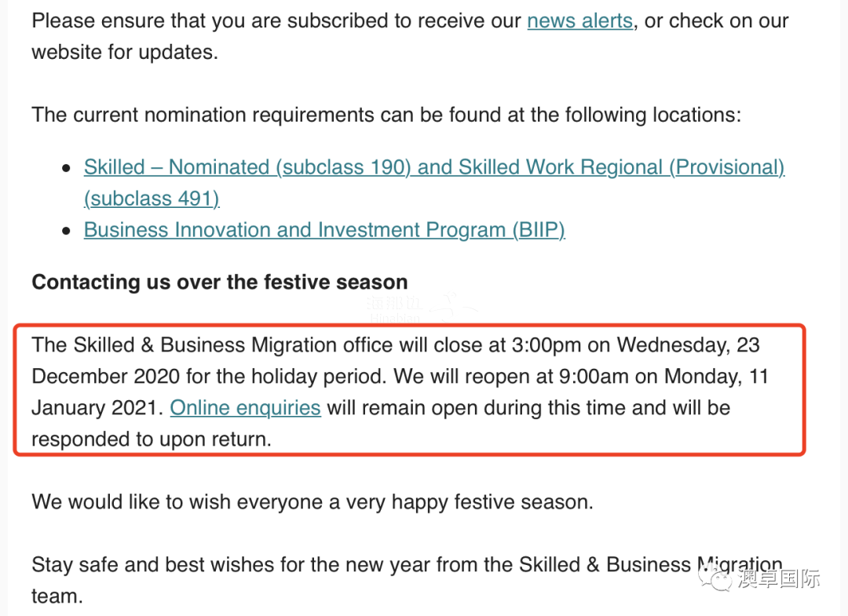This screenshot has width=848, height=616.
Task: Click the 'responded to upon return' line
Action: pyautogui.click(x=152, y=439)
